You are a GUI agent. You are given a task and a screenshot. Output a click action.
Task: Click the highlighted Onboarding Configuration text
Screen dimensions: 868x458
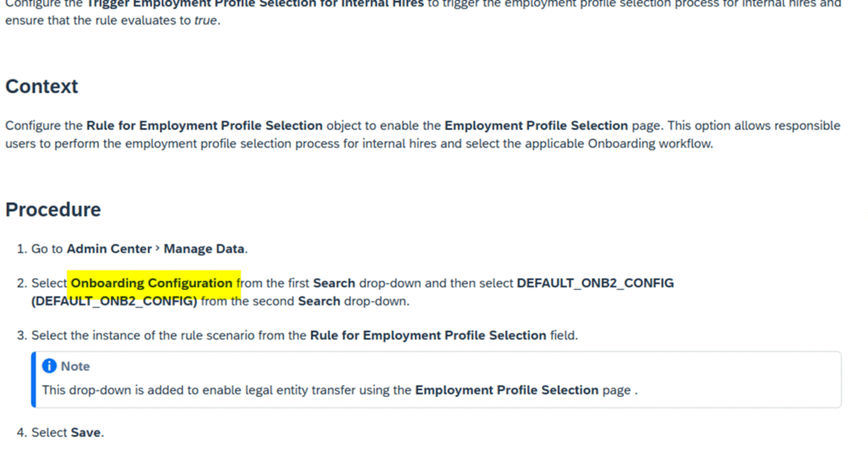click(151, 283)
